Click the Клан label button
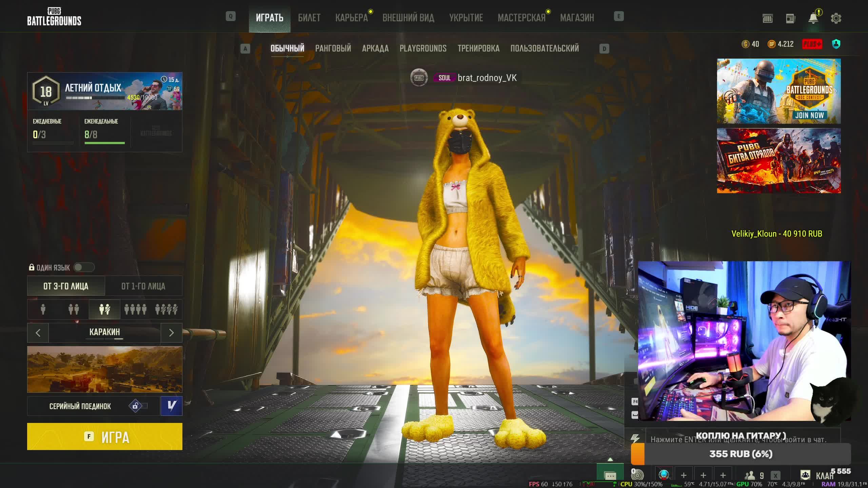The image size is (868, 488). tap(824, 476)
